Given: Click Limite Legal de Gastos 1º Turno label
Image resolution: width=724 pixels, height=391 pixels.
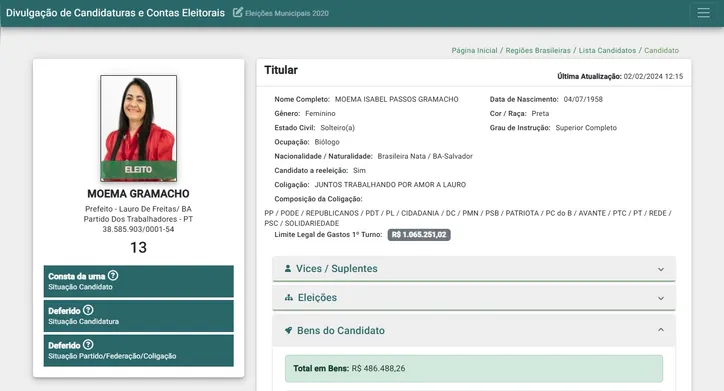Looking at the screenshot, I should 328,235.
